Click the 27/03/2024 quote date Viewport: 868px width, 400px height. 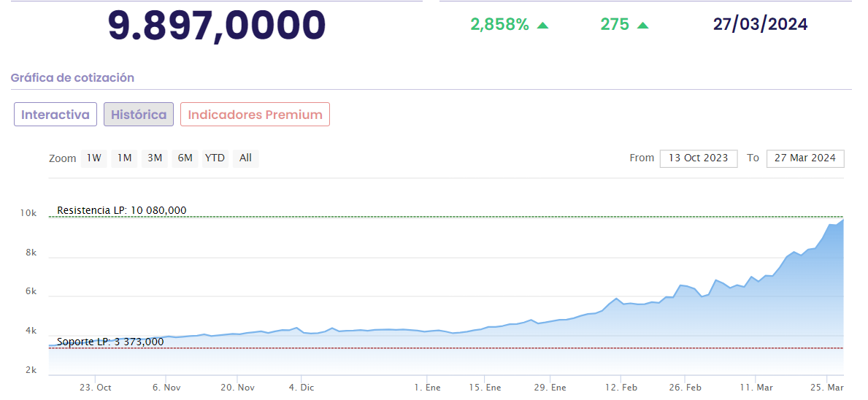click(760, 24)
